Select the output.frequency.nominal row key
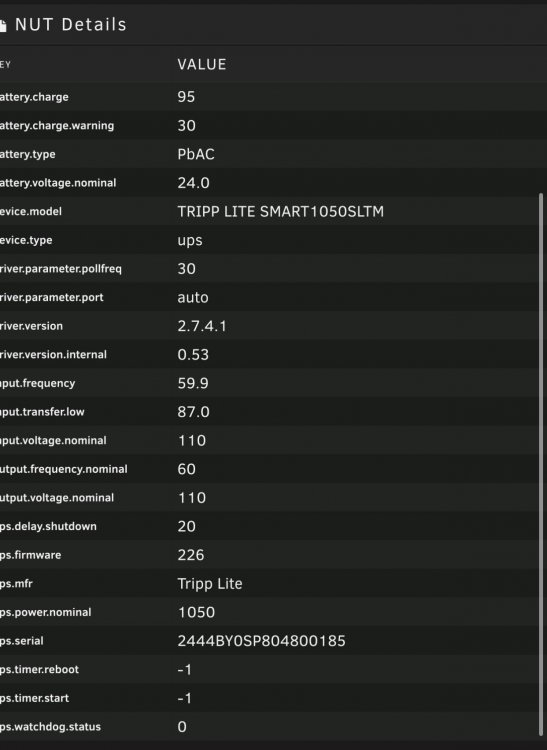This screenshot has height=750, width=547. click(x=64, y=469)
